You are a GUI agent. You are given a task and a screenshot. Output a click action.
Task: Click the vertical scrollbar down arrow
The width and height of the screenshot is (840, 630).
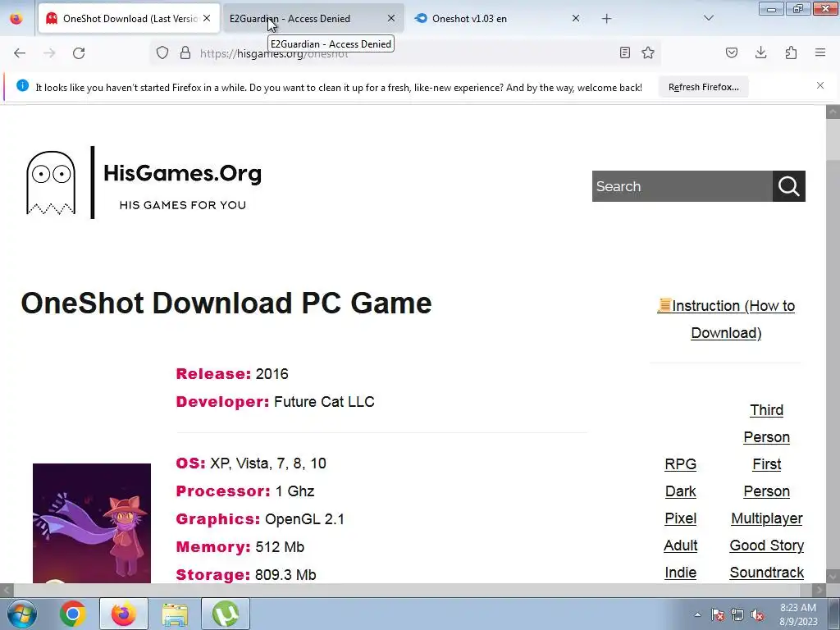coord(833,577)
